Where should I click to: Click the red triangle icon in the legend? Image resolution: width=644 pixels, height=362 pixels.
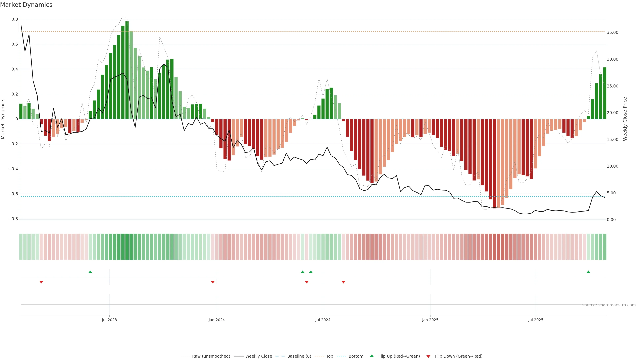[428, 356]
